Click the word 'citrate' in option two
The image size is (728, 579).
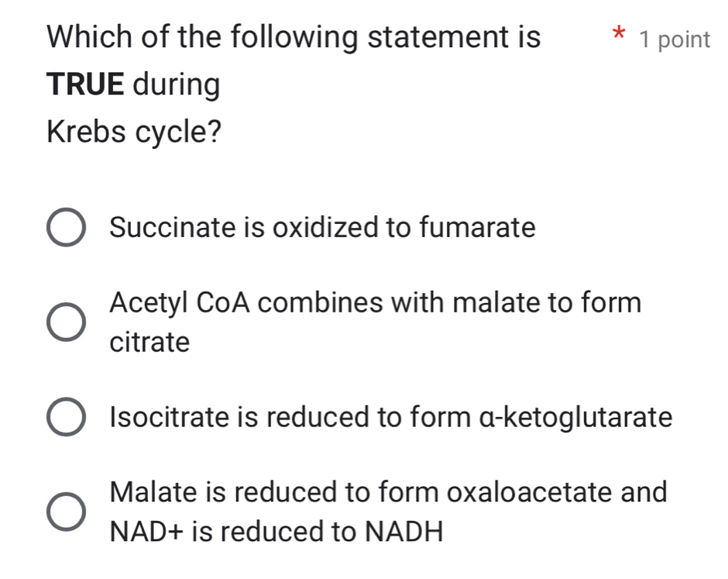pyautogui.click(x=149, y=342)
